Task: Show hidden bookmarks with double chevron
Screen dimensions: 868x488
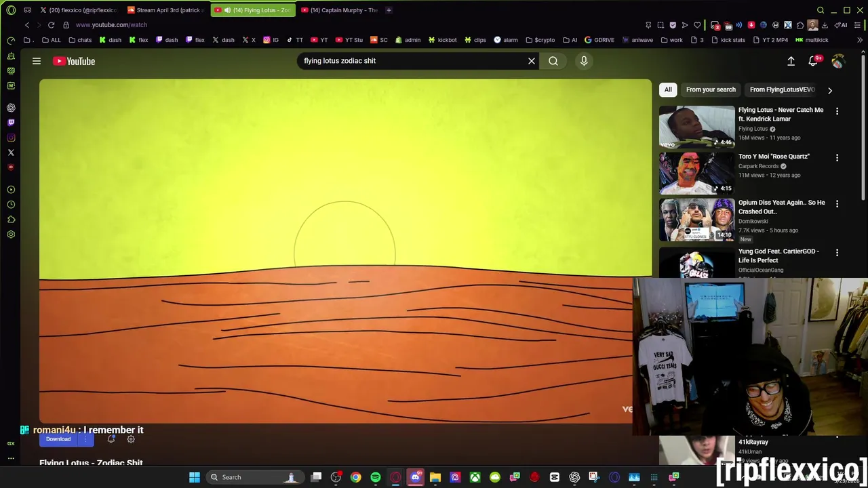Action: (860, 40)
